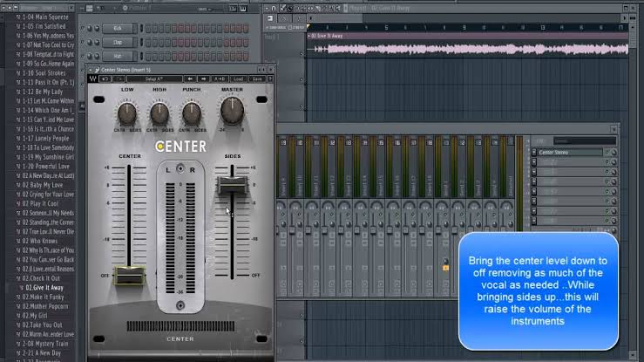Toggle the Center Stereo slot enable LED
This screenshot has width=644, height=362.
(607, 153)
